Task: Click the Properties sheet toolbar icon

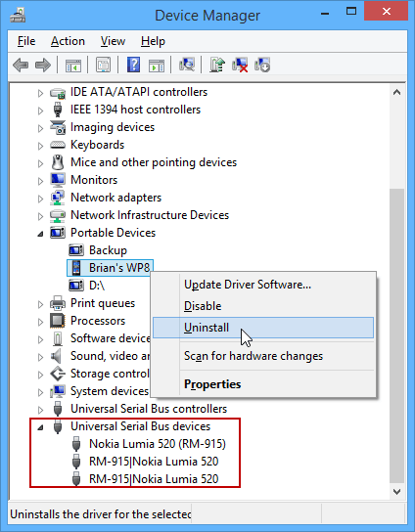Action: click(x=103, y=65)
